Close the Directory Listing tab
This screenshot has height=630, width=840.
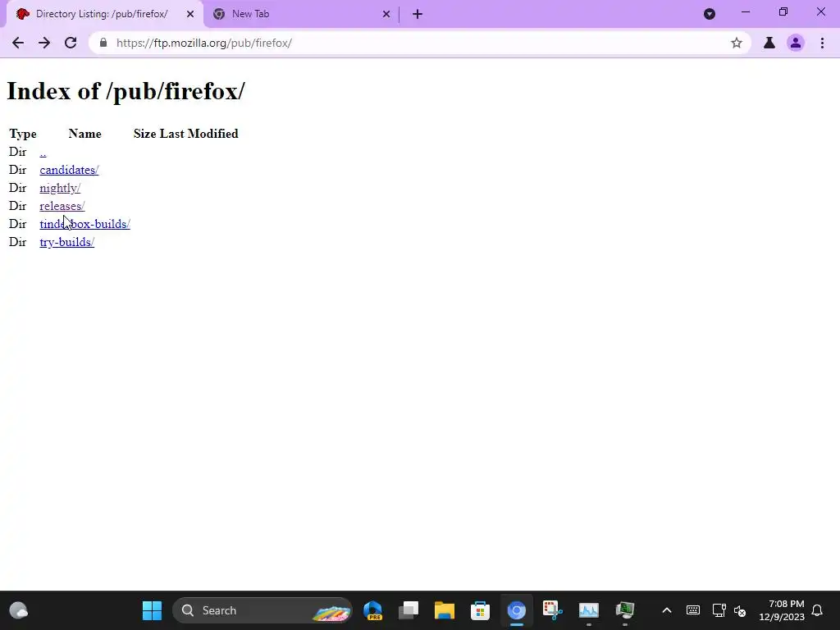190,14
